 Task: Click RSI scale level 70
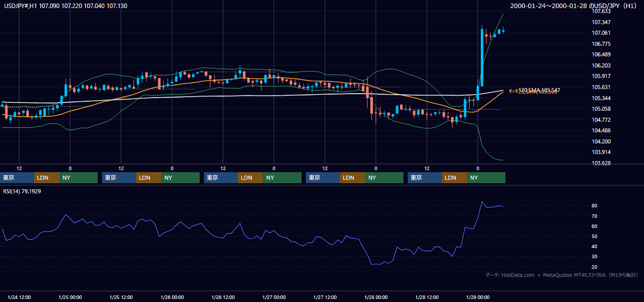[x=595, y=216]
